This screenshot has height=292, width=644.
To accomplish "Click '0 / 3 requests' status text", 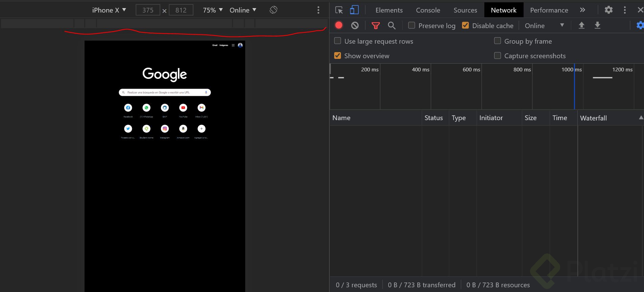I will 356,285.
